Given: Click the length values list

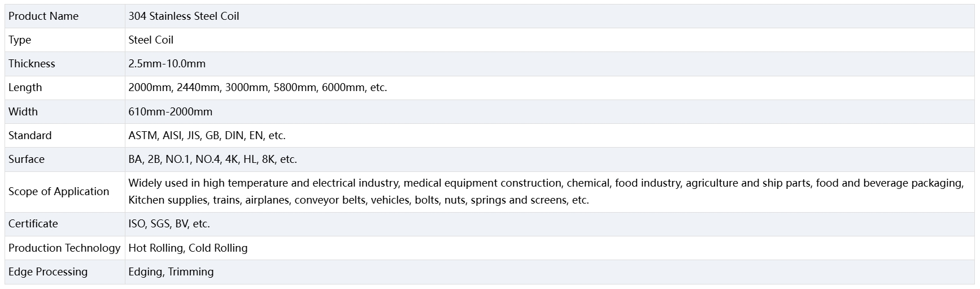Looking at the screenshot, I should pos(258,88).
